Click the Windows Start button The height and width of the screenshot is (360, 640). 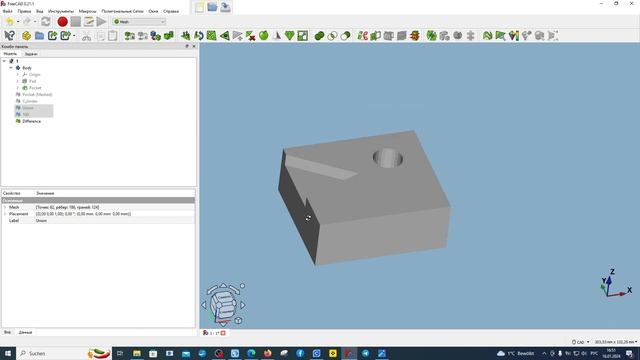[8, 353]
